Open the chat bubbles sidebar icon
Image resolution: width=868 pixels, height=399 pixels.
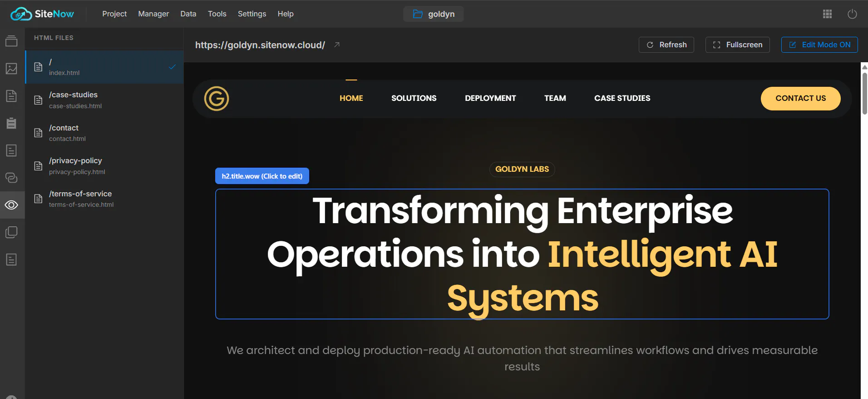(x=11, y=178)
